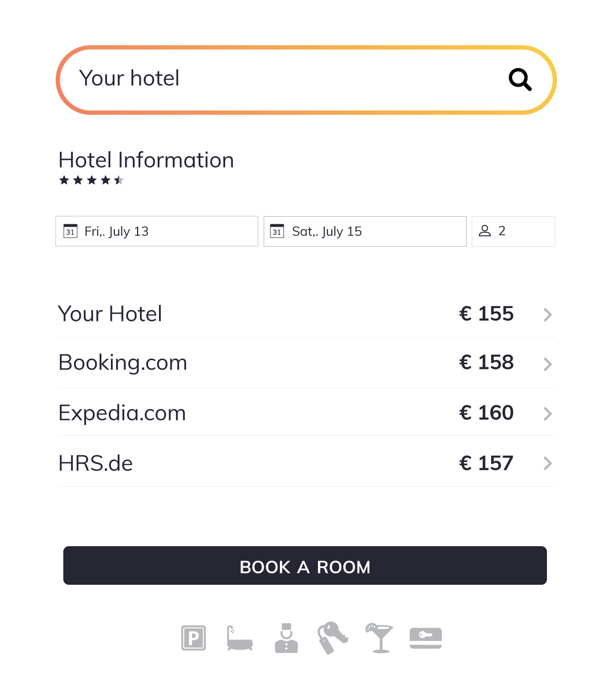Click the room keys icon
Screen dimensions: 615x700
332,638
